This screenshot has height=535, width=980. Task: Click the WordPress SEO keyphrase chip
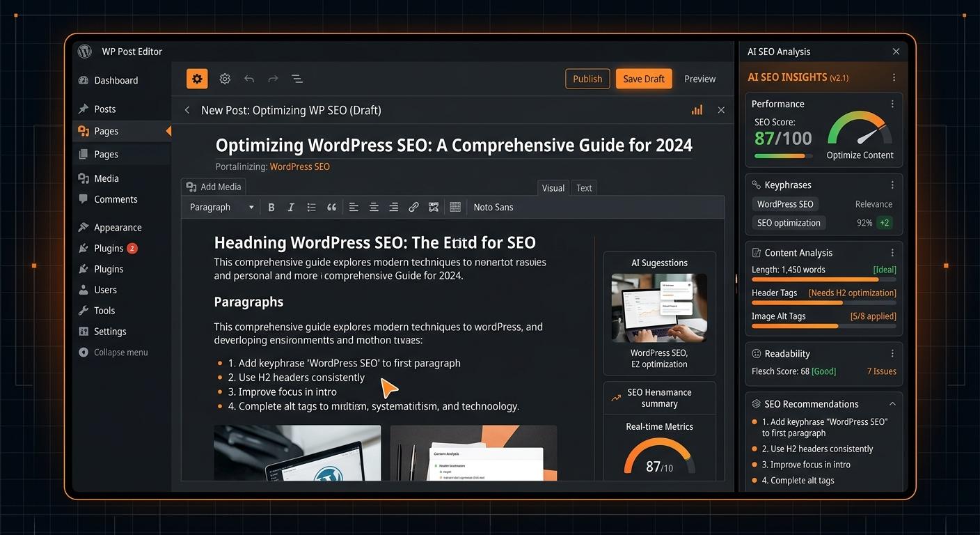pos(785,204)
